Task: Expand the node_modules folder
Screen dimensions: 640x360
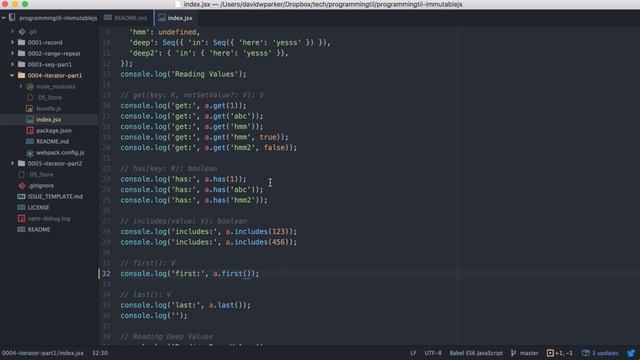Action: pos(20,87)
